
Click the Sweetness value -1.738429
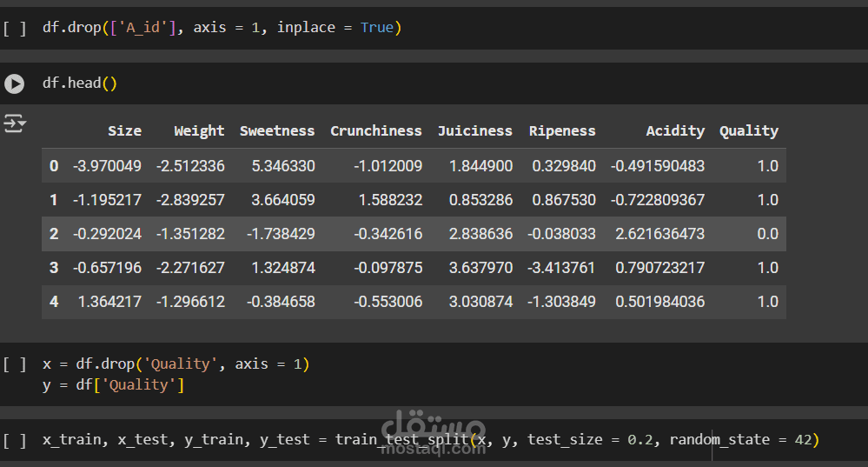(281, 234)
